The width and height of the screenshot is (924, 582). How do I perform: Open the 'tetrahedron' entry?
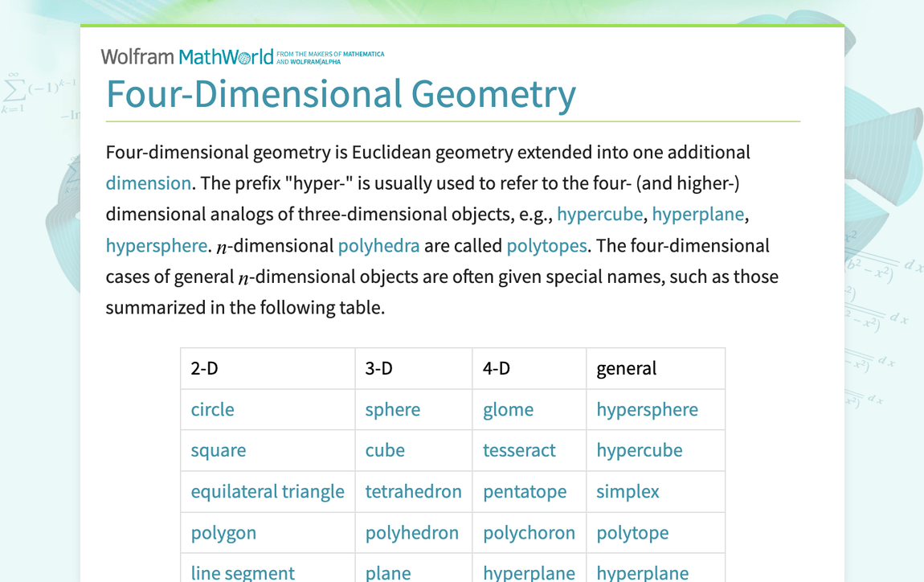pos(413,491)
